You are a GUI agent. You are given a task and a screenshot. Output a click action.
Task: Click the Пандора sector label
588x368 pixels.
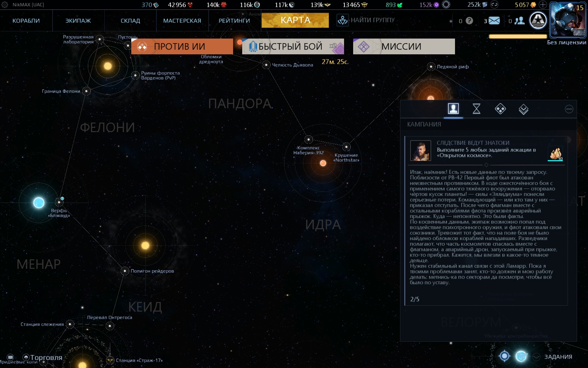coord(240,104)
